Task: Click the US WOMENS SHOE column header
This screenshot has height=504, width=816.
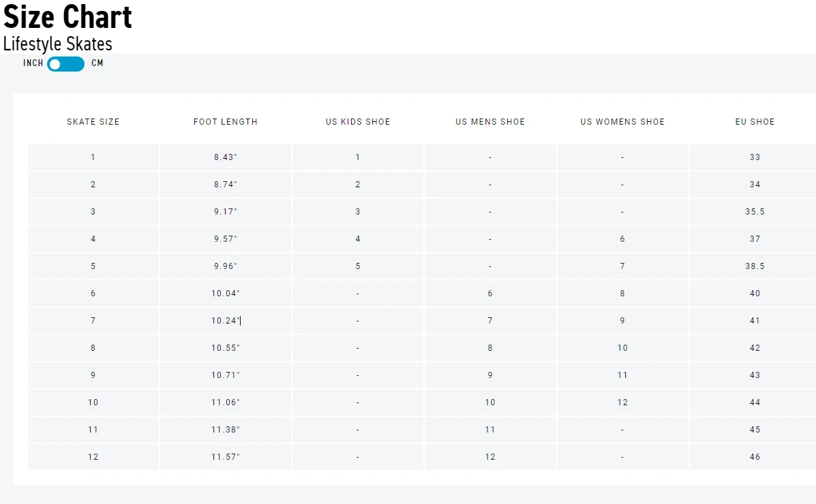Action: (x=622, y=122)
